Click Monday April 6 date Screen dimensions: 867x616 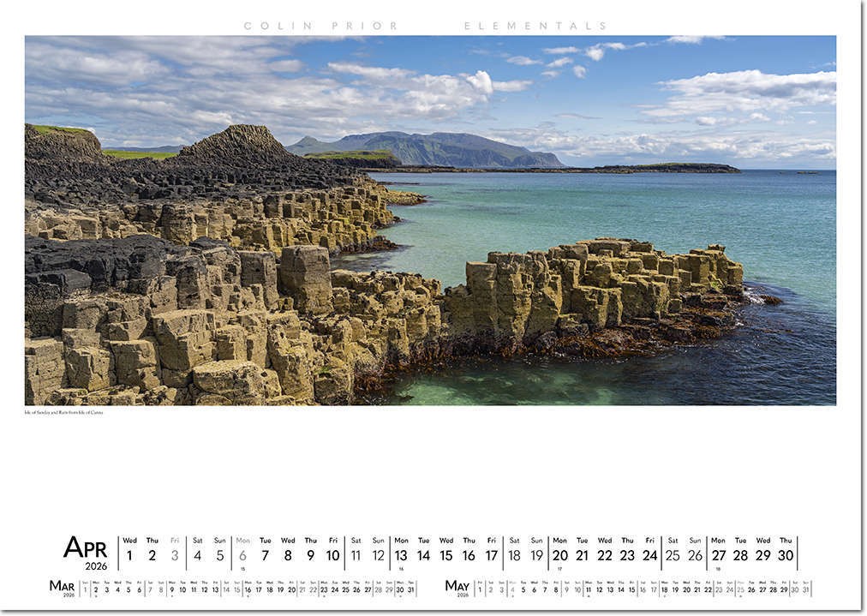pos(242,555)
